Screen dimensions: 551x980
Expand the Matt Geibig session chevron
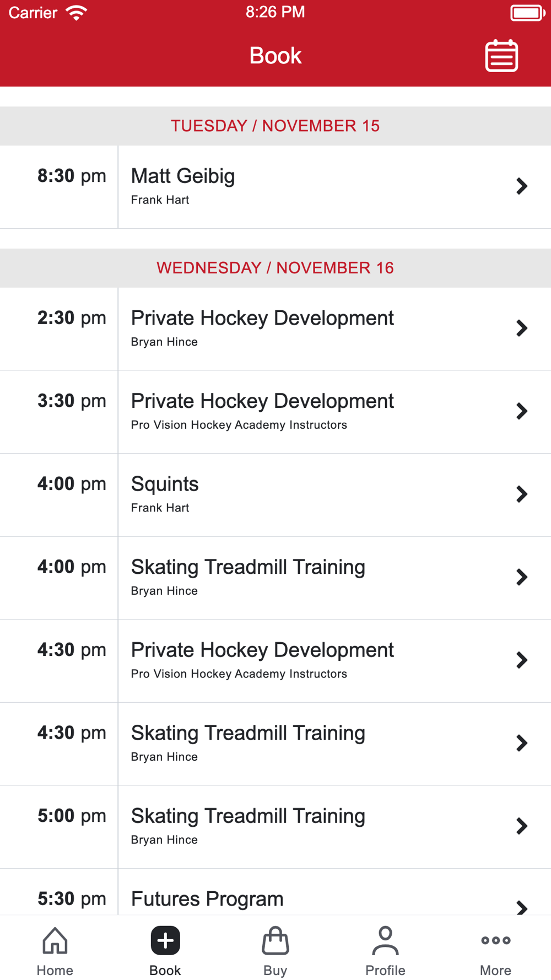522,186
